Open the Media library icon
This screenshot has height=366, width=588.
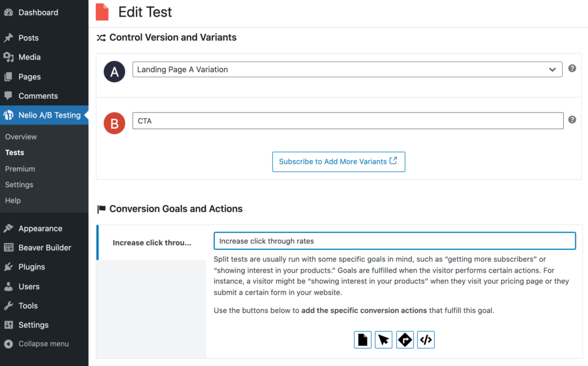point(8,57)
